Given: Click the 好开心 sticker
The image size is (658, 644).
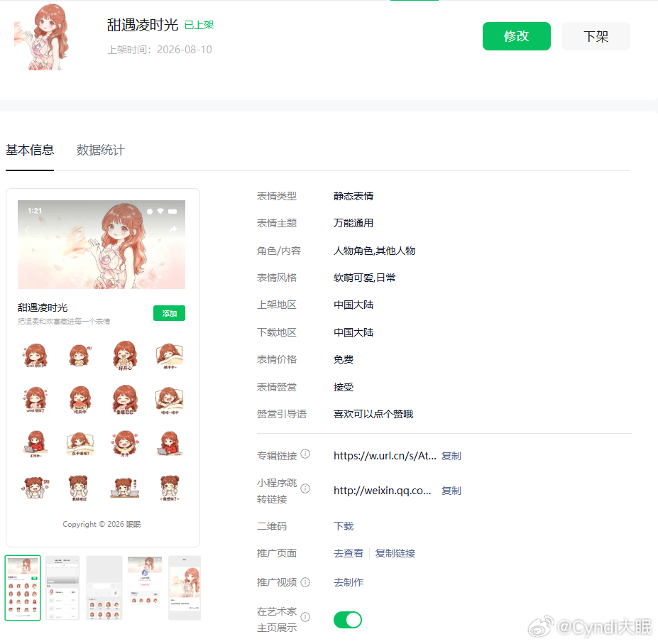Looking at the screenshot, I should 125,356.
